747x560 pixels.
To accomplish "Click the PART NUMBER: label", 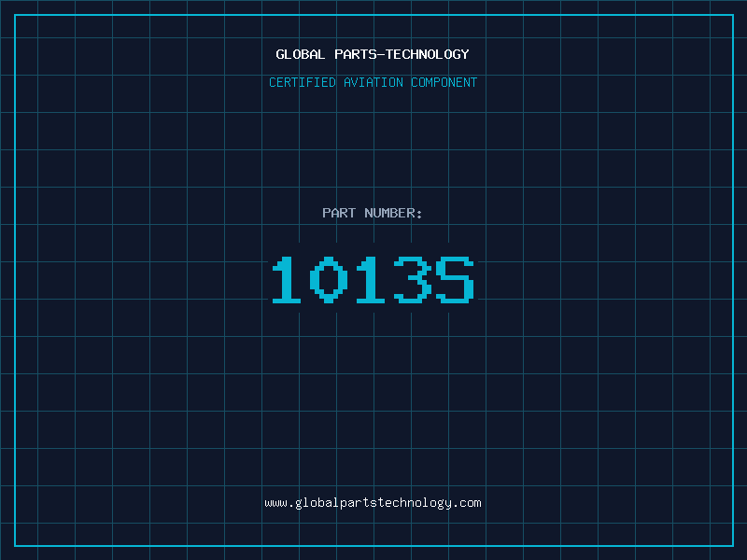I will [x=372, y=213].
